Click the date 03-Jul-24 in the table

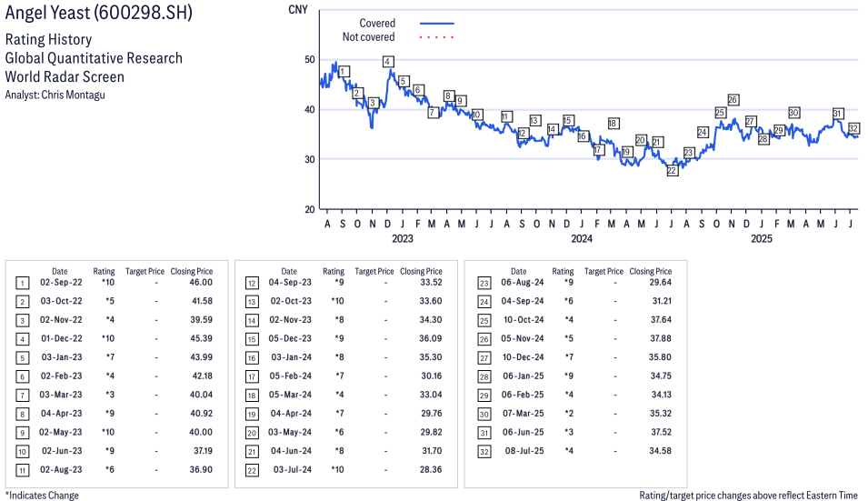[x=293, y=469]
